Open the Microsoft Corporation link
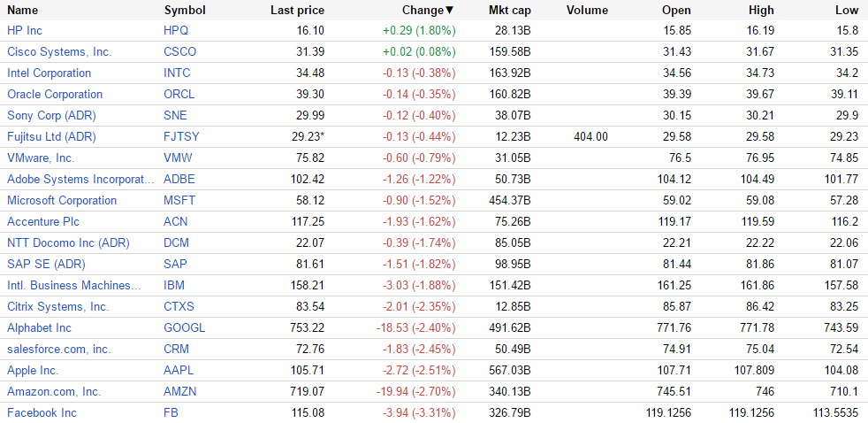The width and height of the screenshot is (868, 423). coord(62,200)
